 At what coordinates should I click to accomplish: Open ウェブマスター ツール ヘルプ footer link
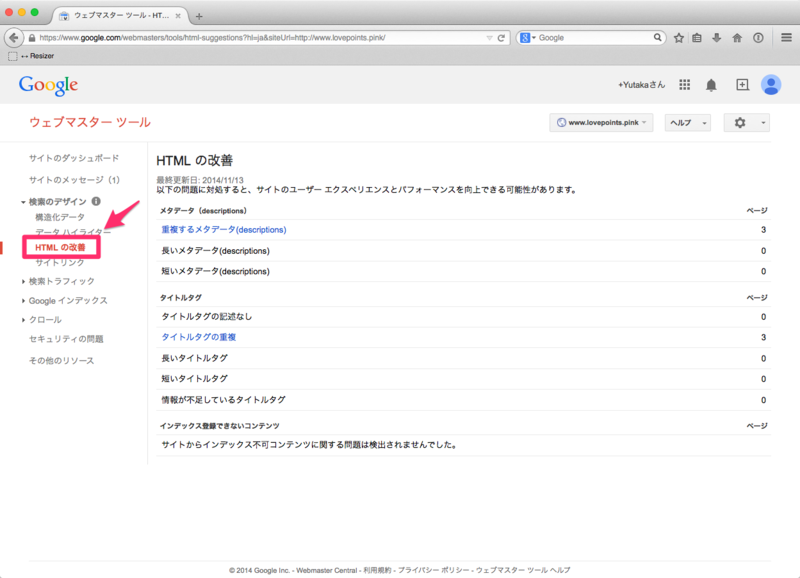pyautogui.click(x=523, y=570)
